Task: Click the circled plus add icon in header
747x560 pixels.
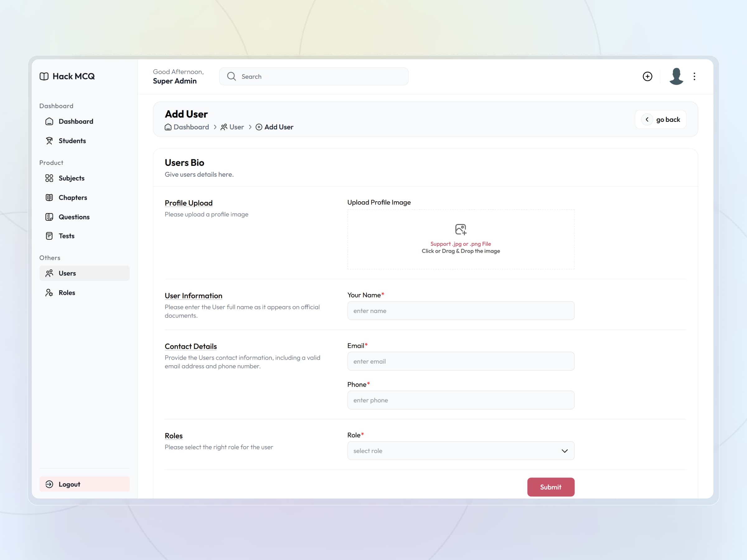Action: 647,76
